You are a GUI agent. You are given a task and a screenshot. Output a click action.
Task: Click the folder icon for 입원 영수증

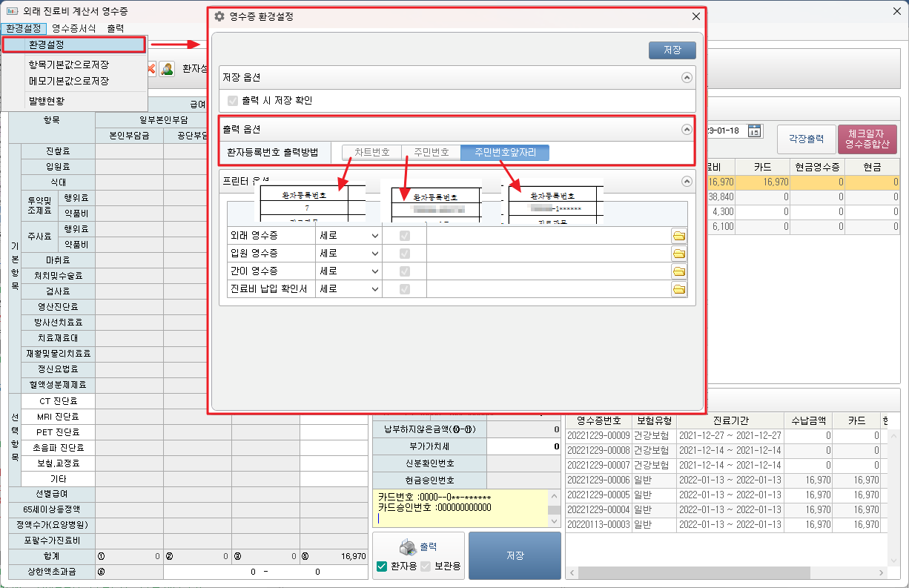click(x=678, y=254)
